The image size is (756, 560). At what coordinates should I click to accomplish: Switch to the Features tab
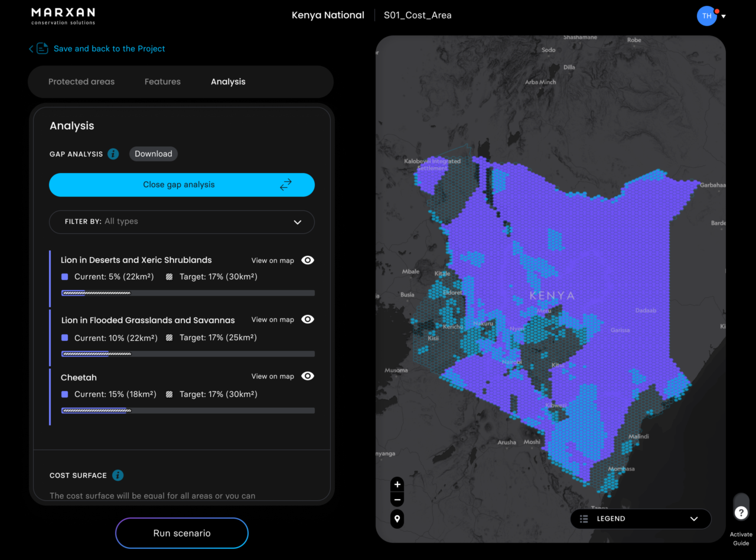[162, 82]
